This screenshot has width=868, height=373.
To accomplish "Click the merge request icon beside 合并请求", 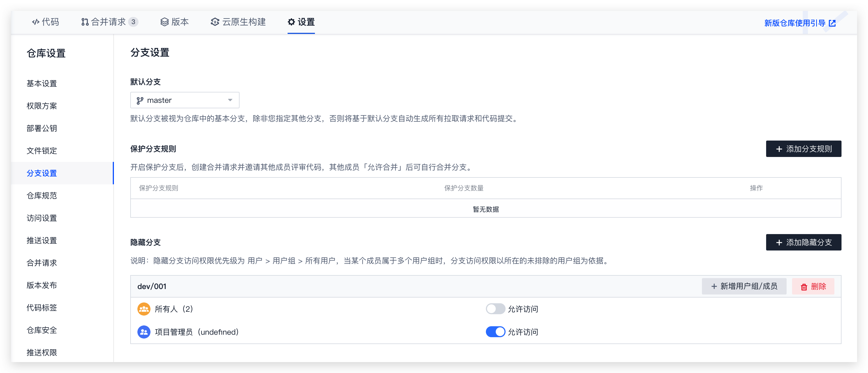I will (85, 22).
